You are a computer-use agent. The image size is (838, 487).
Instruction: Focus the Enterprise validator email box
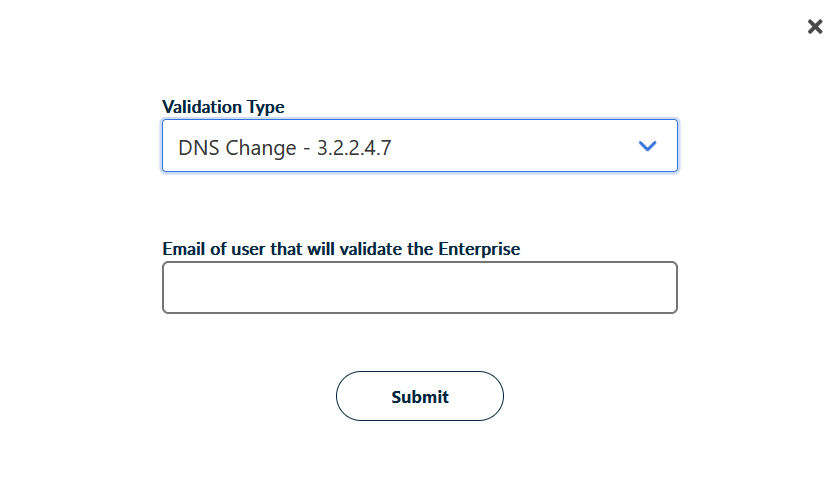click(x=419, y=288)
